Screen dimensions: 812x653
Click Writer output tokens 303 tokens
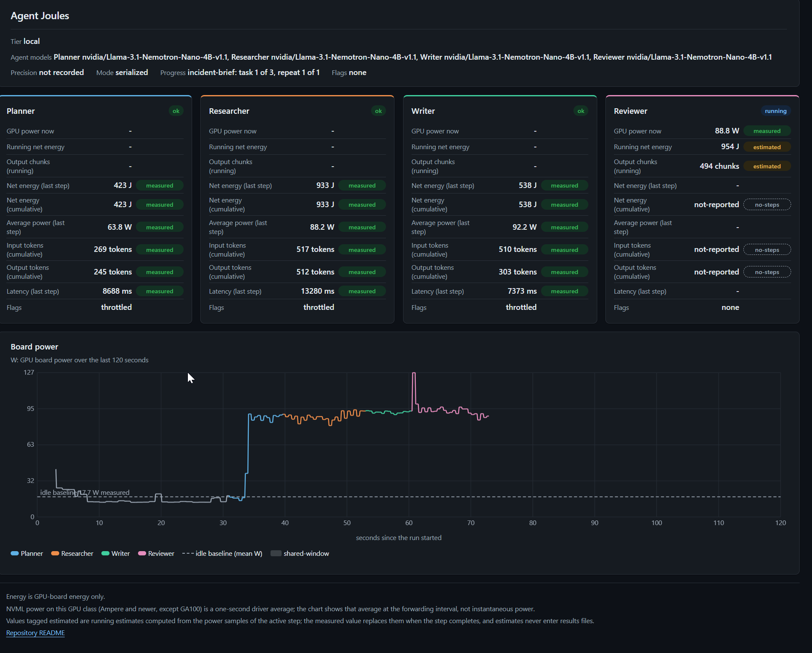coord(518,272)
